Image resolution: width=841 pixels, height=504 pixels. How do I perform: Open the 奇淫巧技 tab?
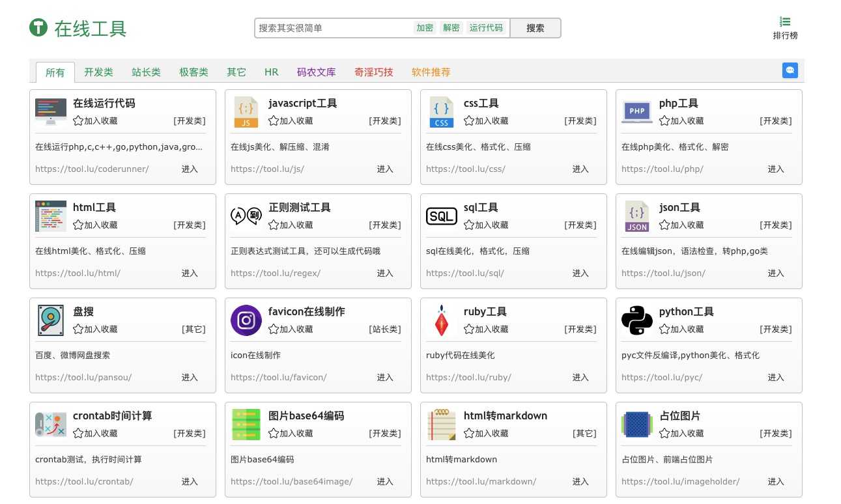click(x=374, y=72)
